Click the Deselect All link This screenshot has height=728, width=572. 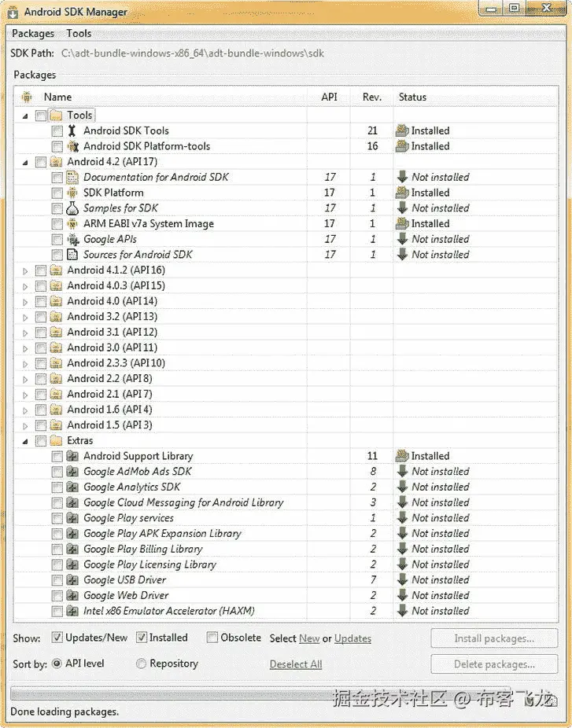pyautogui.click(x=296, y=664)
